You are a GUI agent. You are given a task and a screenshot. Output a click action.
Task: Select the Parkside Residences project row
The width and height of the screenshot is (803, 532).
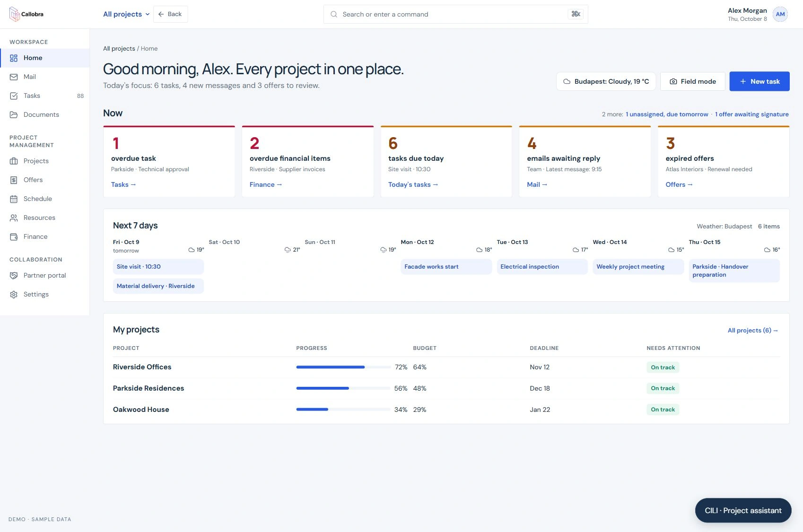click(x=446, y=388)
